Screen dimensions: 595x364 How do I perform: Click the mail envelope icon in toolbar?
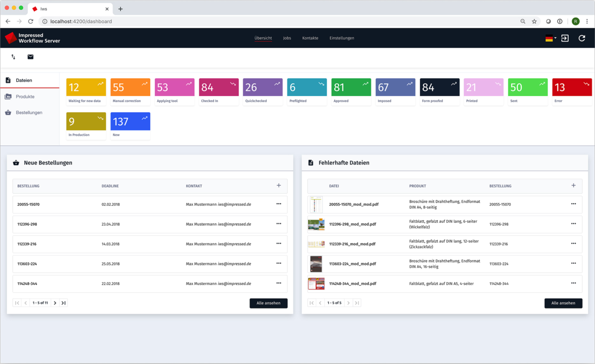30,57
